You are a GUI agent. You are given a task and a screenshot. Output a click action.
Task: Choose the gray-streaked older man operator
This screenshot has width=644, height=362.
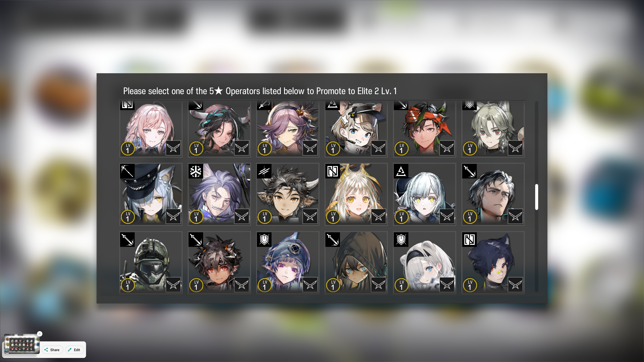coord(493,194)
